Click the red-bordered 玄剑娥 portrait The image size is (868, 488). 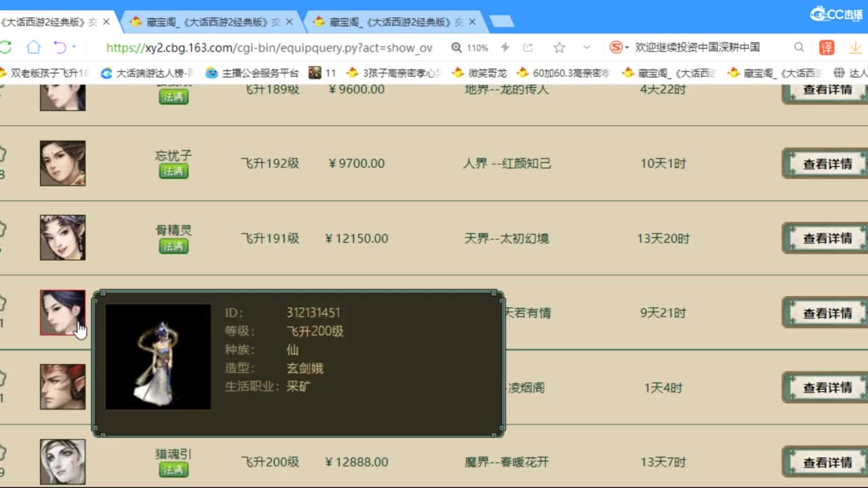(62, 312)
